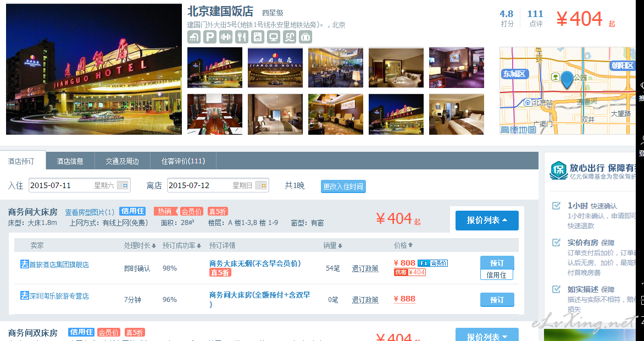Click the 更改入住时间 button
The image size is (644, 341).
pos(343,186)
